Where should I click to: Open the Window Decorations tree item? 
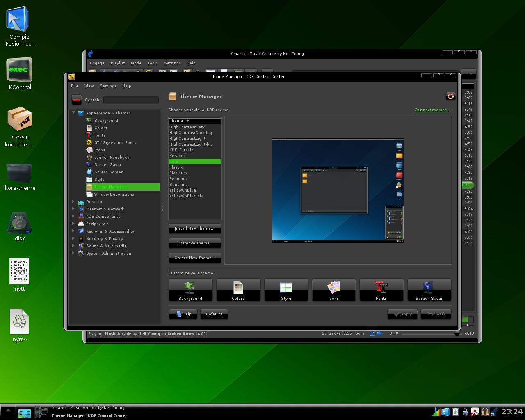[114, 194]
